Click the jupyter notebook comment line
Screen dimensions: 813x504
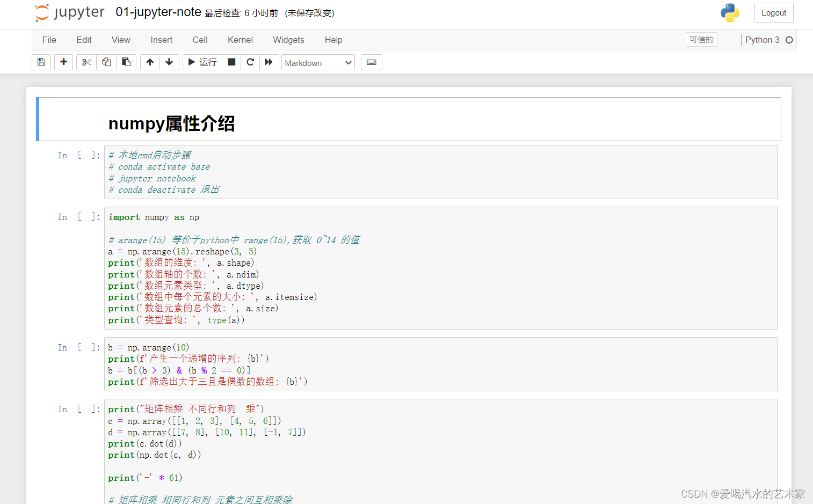pos(153,178)
